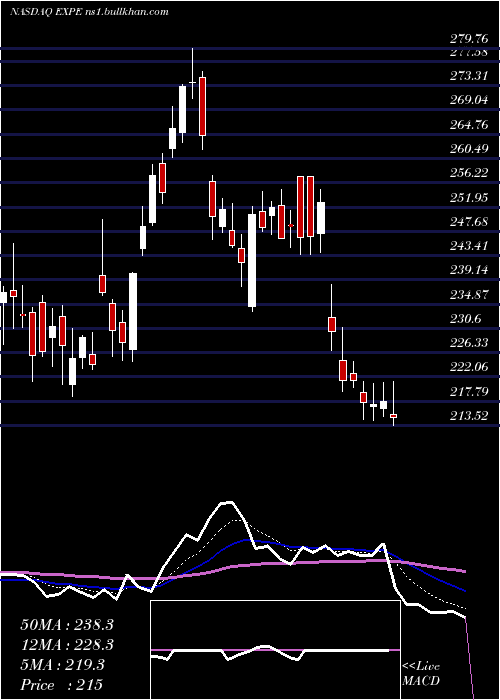
Task: Click the 12MA : 228.3 readout
Action: (67, 645)
